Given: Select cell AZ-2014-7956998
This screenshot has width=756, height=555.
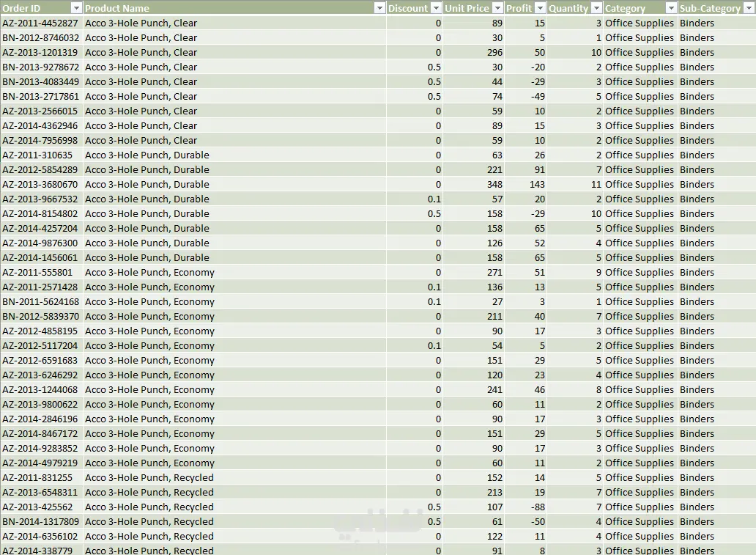Looking at the screenshot, I should (40, 141).
